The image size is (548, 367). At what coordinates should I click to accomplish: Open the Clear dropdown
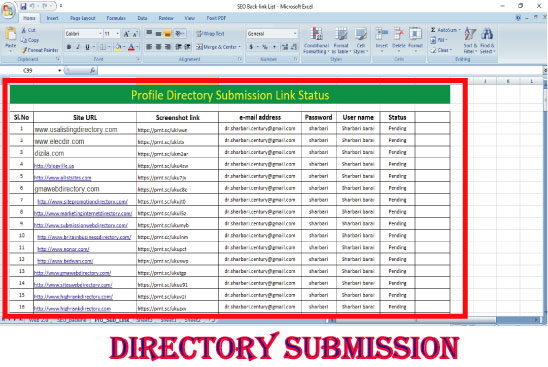coord(441,50)
